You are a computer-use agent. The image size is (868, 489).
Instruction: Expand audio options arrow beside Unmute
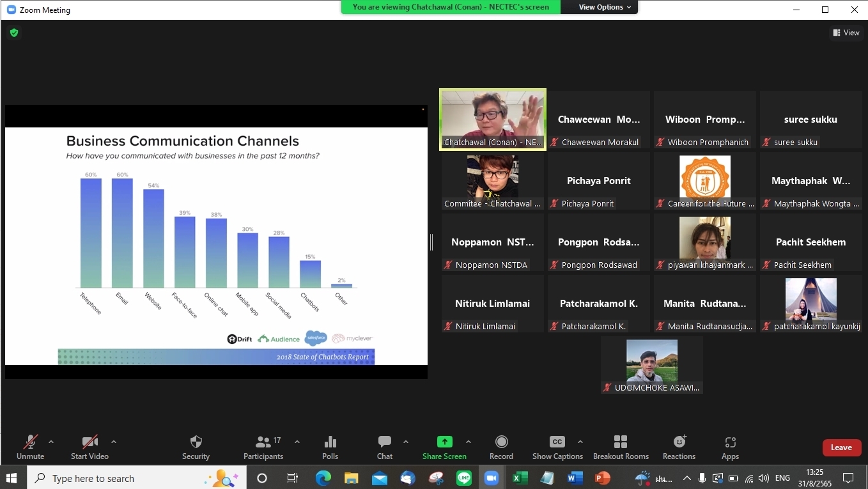(51, 442)
